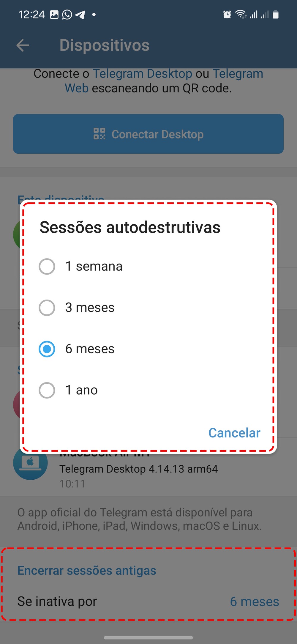Tap the Telegram notification icon in status bar
This screenshot has width=297, height=644.
[x=80, y=14]
